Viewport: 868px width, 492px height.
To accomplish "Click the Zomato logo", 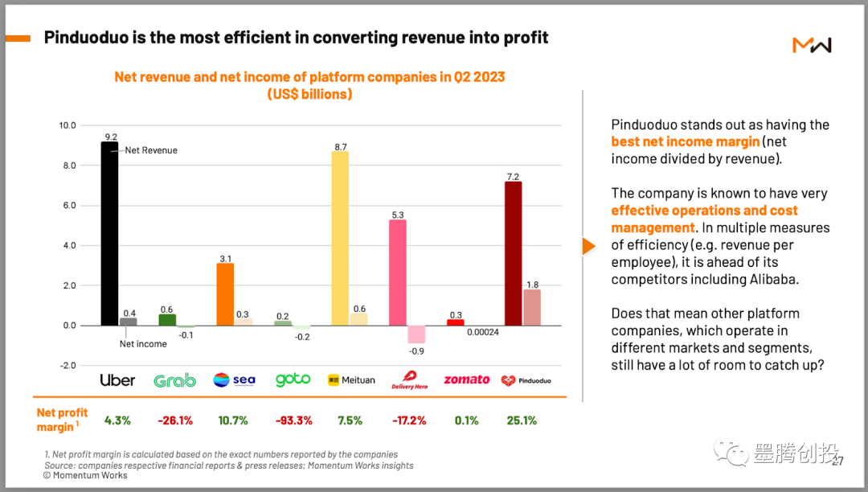I will point(466,379).
